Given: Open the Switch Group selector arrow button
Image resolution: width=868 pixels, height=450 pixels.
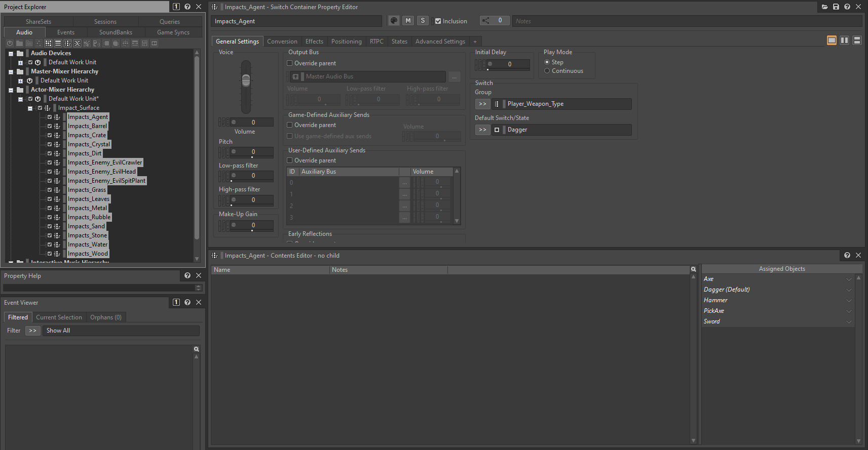Looking at the screenshot, I should click(482, 104).
